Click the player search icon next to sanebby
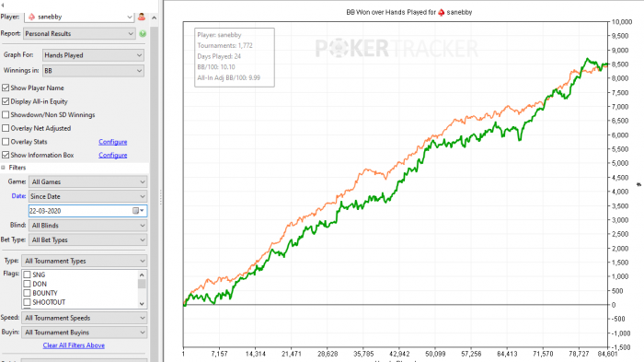The width and height of the screenshot is (644, 362). [142, 17]
